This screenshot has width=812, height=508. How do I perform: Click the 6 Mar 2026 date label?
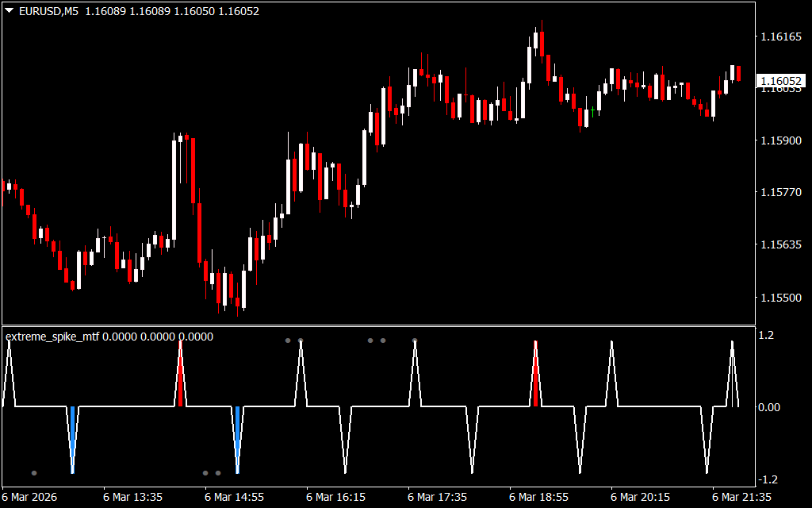32,497
